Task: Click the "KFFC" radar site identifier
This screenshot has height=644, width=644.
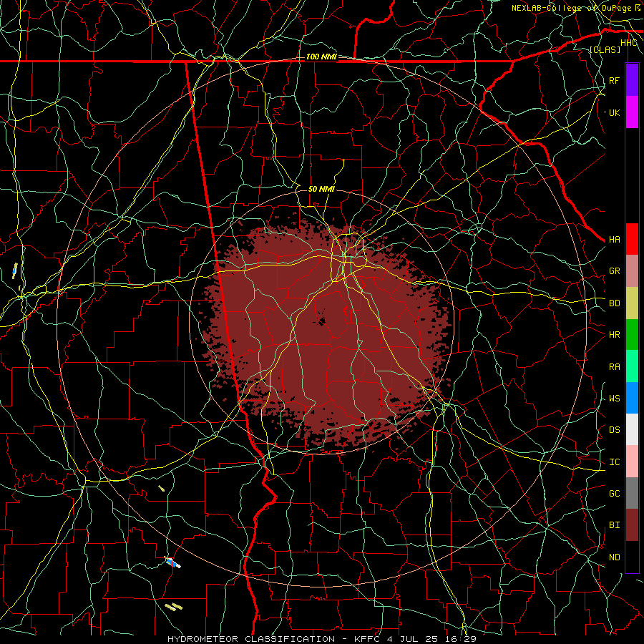Action: (x=368, y=639)
